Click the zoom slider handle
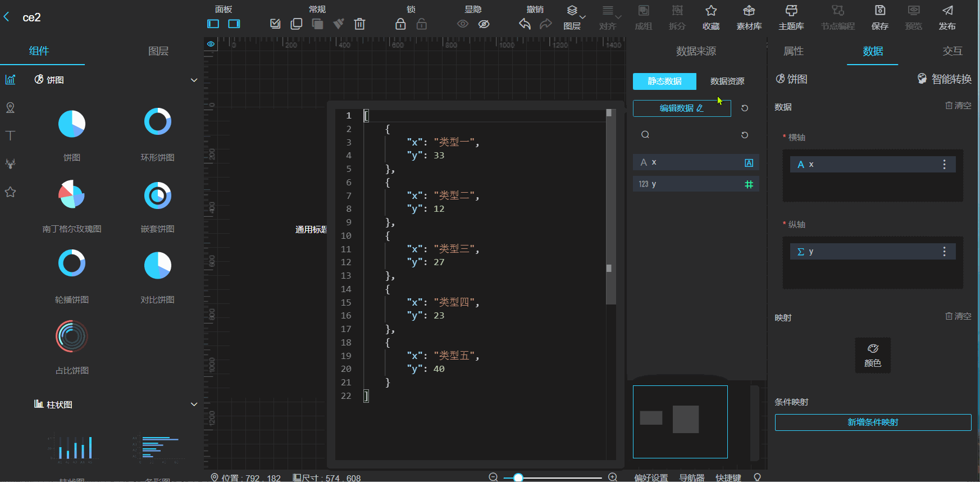Image resolution: width=980 pixels, height=482 pixels. point(518,478)
